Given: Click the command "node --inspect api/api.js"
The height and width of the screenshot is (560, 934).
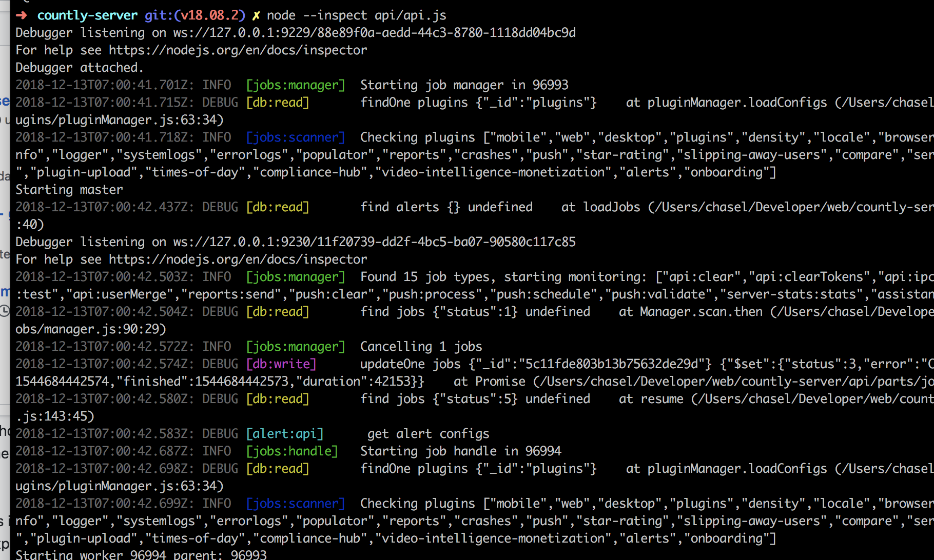Looking at the screenshot, I should click(357, 15).
